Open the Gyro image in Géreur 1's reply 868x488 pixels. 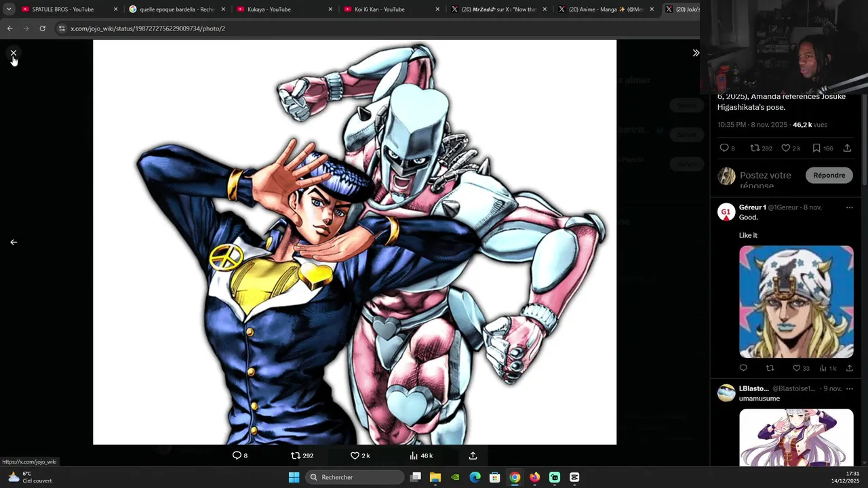point(796,302)
